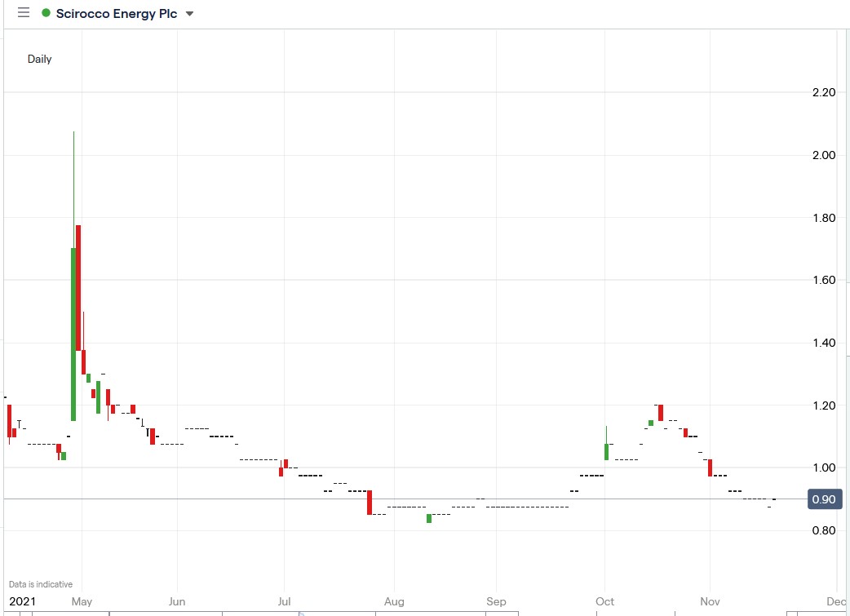Viewport: 850px width, 616px height.
Task: Toggle the current price marker visibility
Action: coord(823,499)
